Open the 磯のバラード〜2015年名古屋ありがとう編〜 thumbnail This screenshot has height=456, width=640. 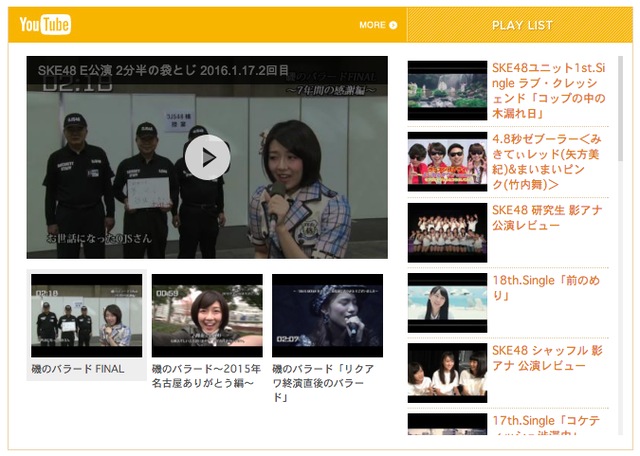click(x=207, y=316)
